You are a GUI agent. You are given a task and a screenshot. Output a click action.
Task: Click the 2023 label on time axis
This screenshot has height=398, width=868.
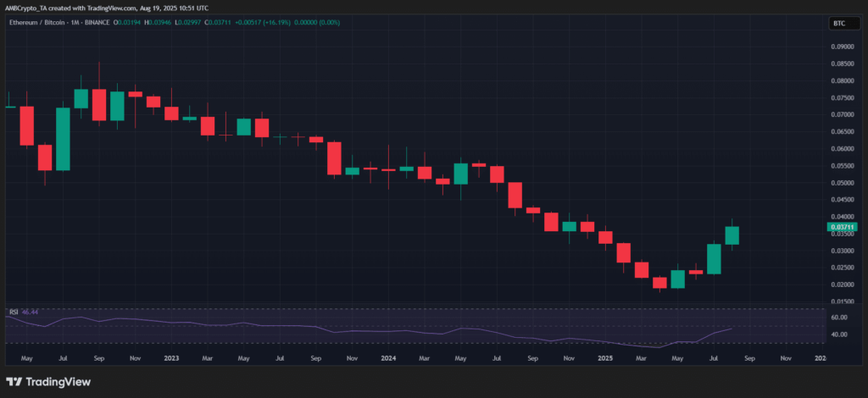point(171,358)
